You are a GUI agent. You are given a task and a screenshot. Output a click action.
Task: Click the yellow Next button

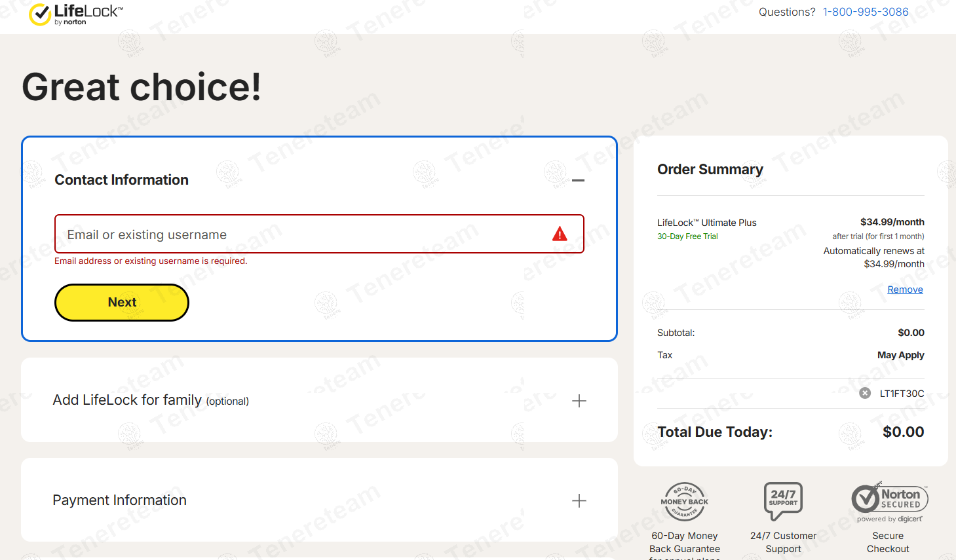click(x=122, y=303)
